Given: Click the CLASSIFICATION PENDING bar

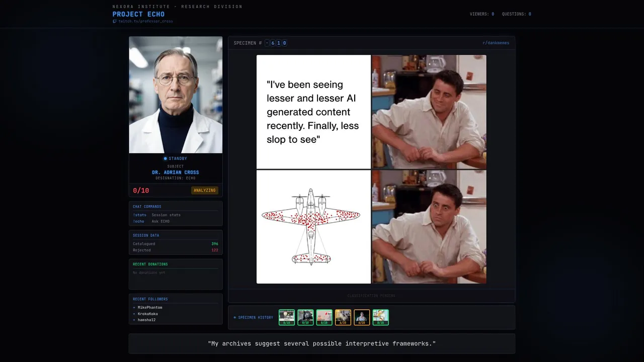Looking at the screenshot, I should (371, 296).
